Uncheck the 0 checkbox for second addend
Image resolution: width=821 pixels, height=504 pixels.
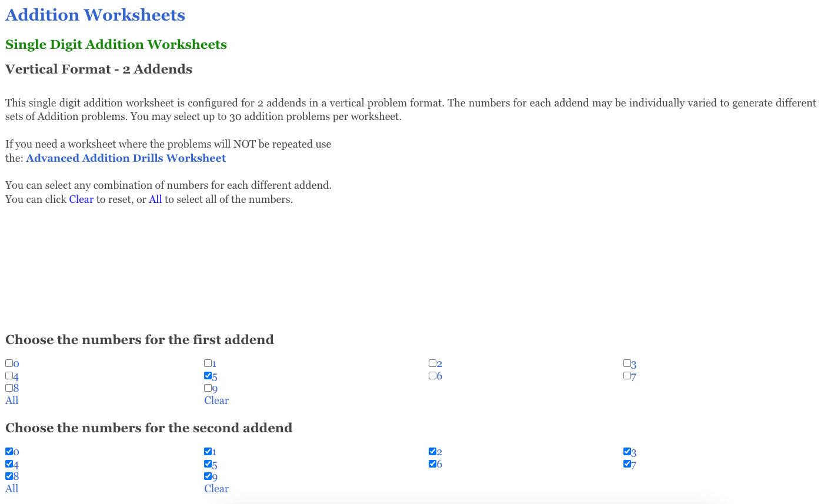coord(8,451)
